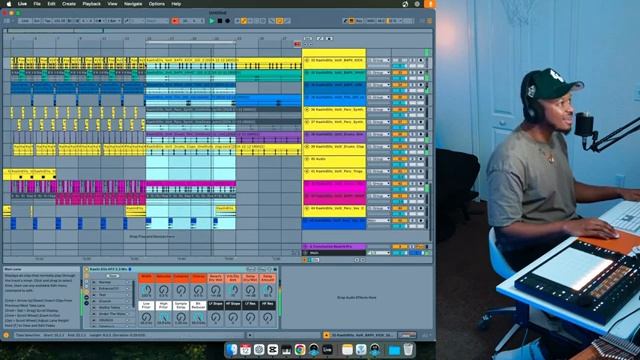640x360 pixels.
Task: Open the File menu
Action: point(37,4)
